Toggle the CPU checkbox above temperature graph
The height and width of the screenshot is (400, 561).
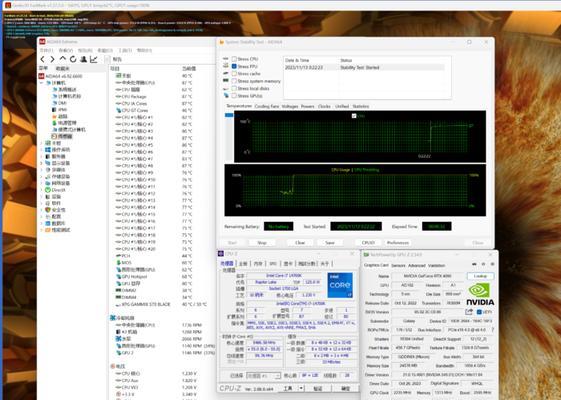click(354, 116)
